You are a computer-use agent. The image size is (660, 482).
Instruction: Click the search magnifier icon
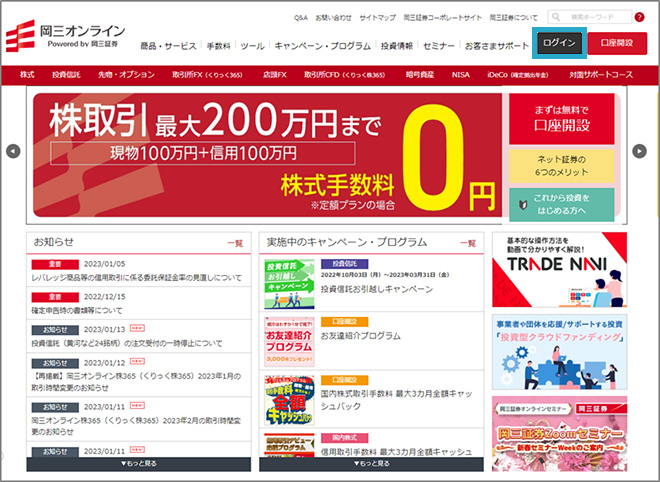pyautogui.click(x=556, y=17)
